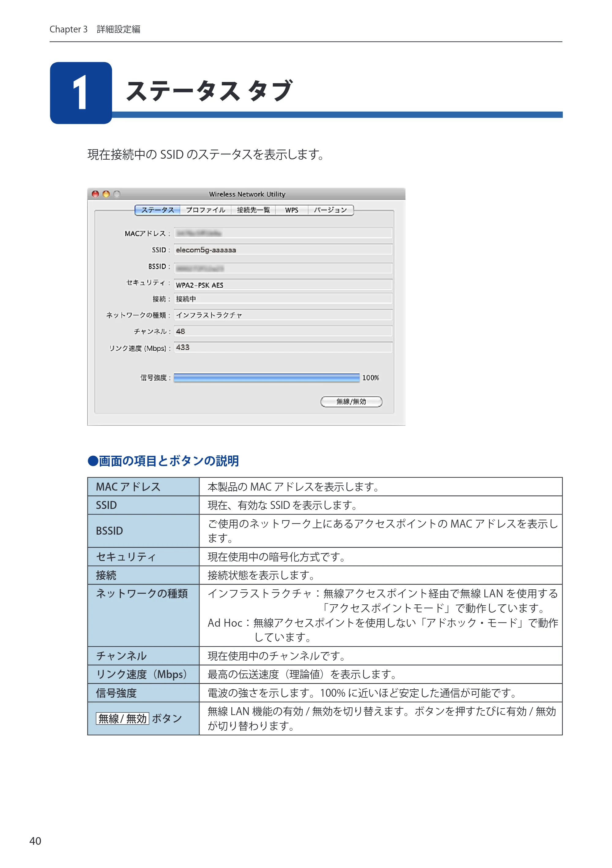Click the BSSID table row label
This screenshot has height=868, width=612.
143,531
